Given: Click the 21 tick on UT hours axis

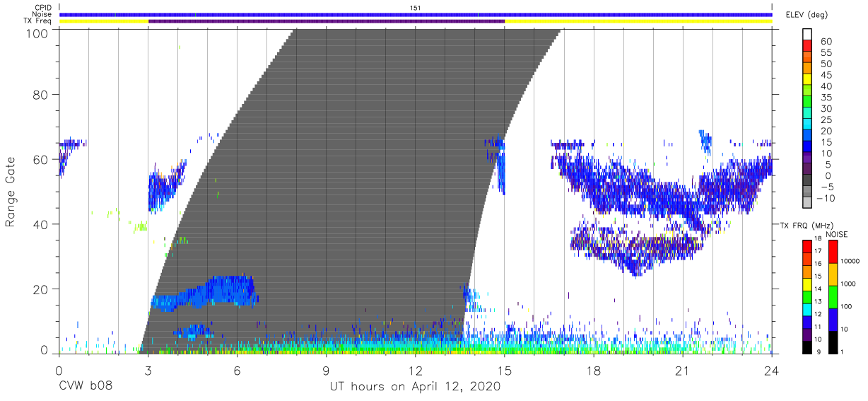Looking at the screenshot, I should point(683,371).
